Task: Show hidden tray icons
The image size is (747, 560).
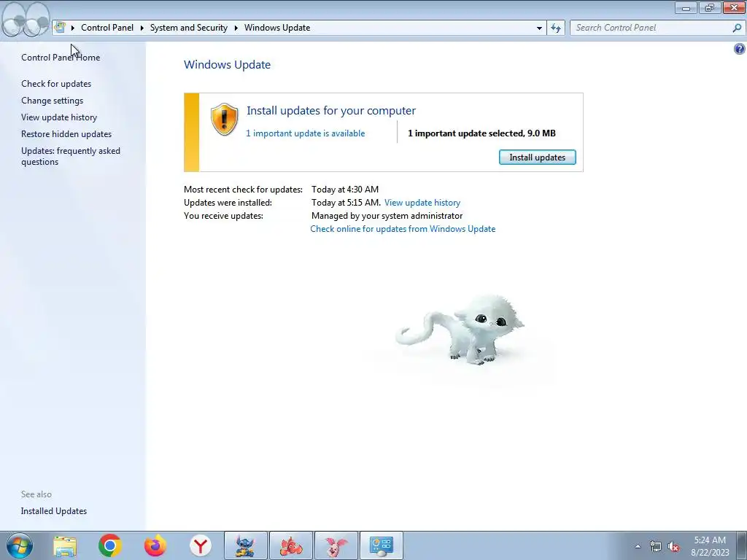Action: coord(638,546)
